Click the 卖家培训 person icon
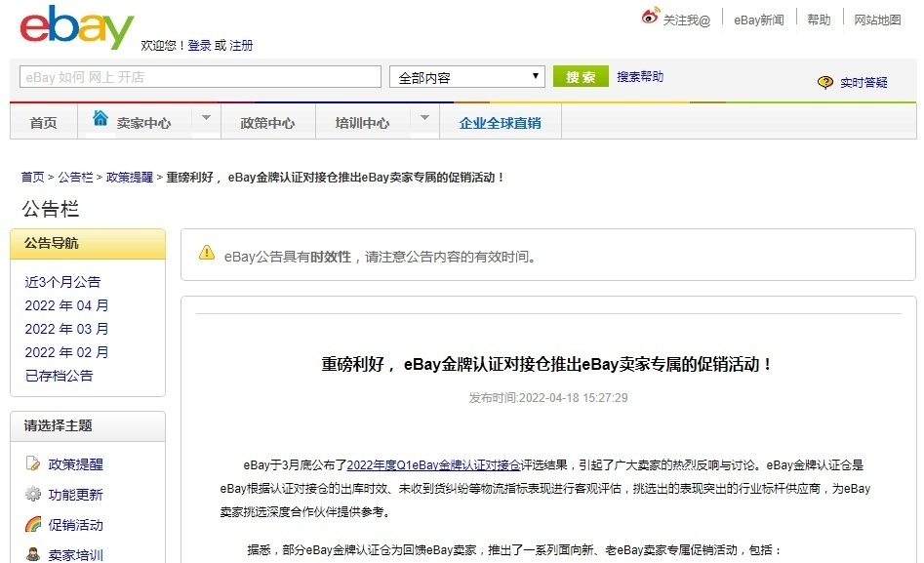Viewport: 924px width, 563px height. click(x=33, y=554)
